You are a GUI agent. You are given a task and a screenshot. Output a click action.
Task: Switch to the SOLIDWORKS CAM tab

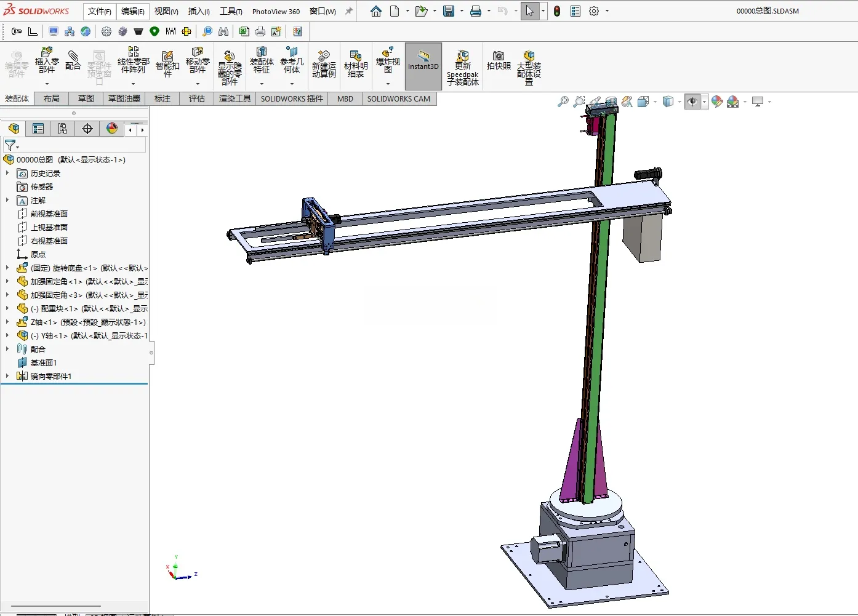point(399,98)
